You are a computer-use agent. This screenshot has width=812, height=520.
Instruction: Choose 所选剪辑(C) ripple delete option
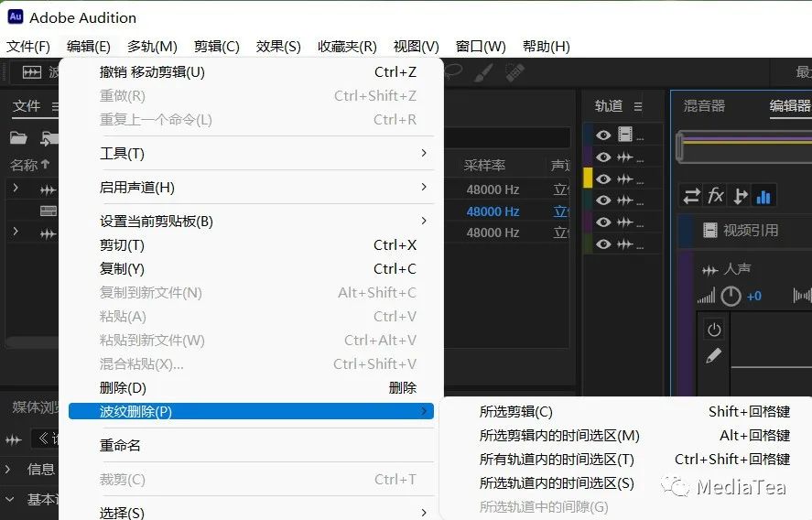click(634, 412)
